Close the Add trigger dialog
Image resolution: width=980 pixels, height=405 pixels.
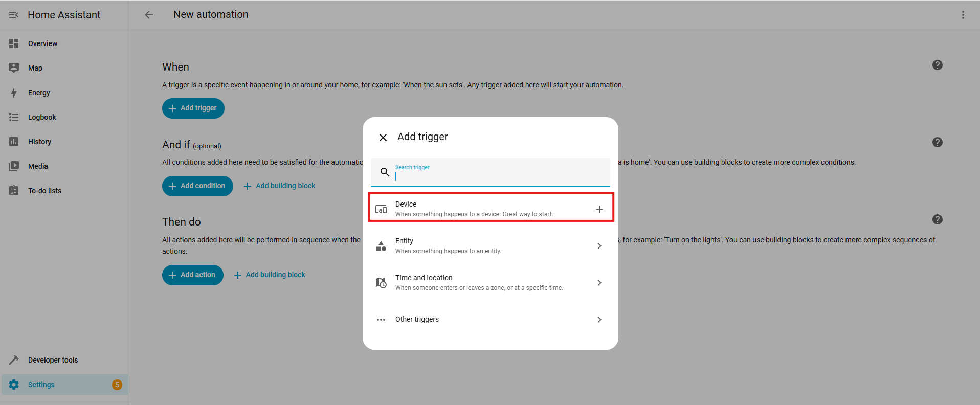click(x=383, y=137)
